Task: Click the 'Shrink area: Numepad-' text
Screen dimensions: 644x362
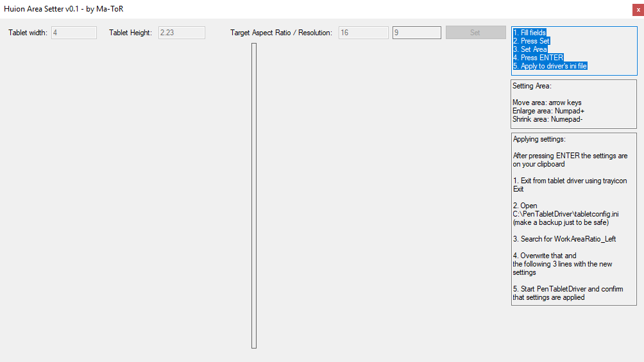Action: click(548, 119)
